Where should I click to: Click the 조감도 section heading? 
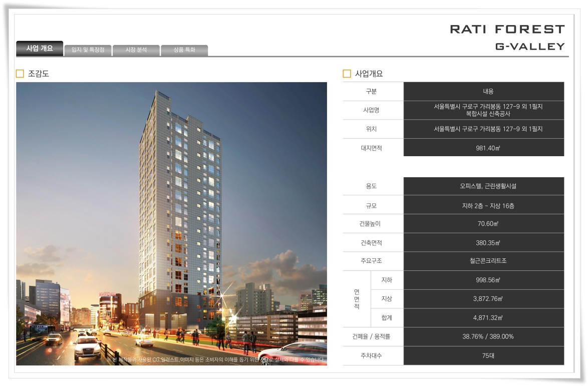tap(38, 74)
